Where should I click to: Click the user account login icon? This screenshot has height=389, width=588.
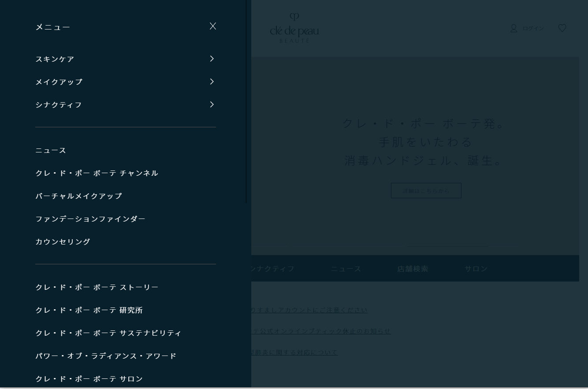pos(514,28)
